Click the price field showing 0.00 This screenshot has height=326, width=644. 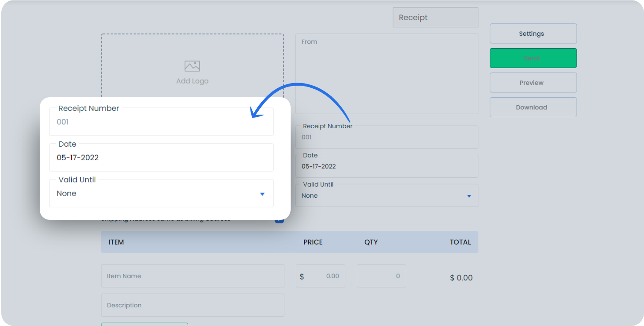pos(320,276)
